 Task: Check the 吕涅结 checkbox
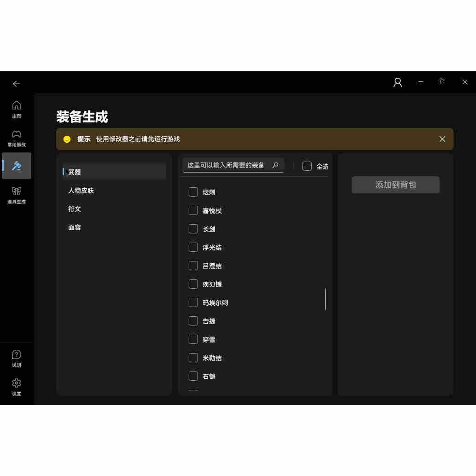(193, 266)
